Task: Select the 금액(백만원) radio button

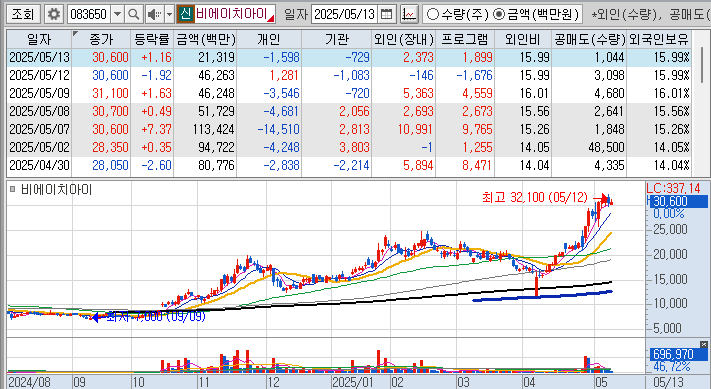Action: pyautogui.click(x=498, y=15)
